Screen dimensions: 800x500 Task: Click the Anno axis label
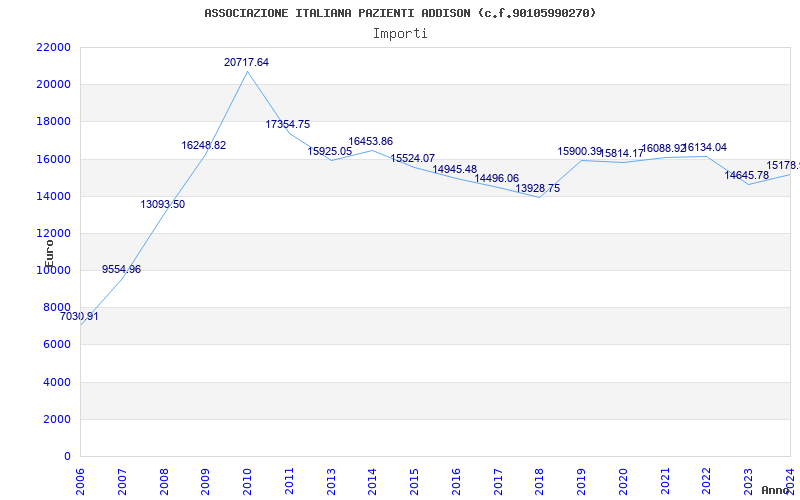[x=776, y=490]
